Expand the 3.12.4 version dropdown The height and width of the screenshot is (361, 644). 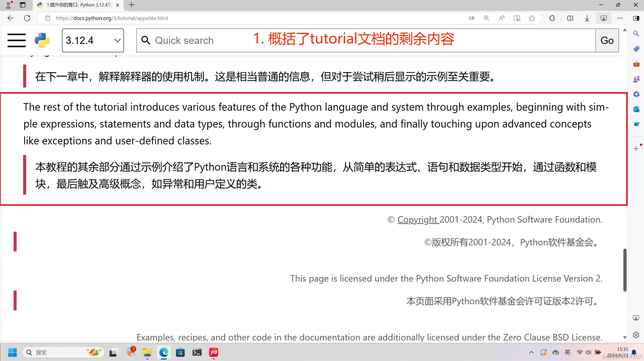[x=93, y=40]
